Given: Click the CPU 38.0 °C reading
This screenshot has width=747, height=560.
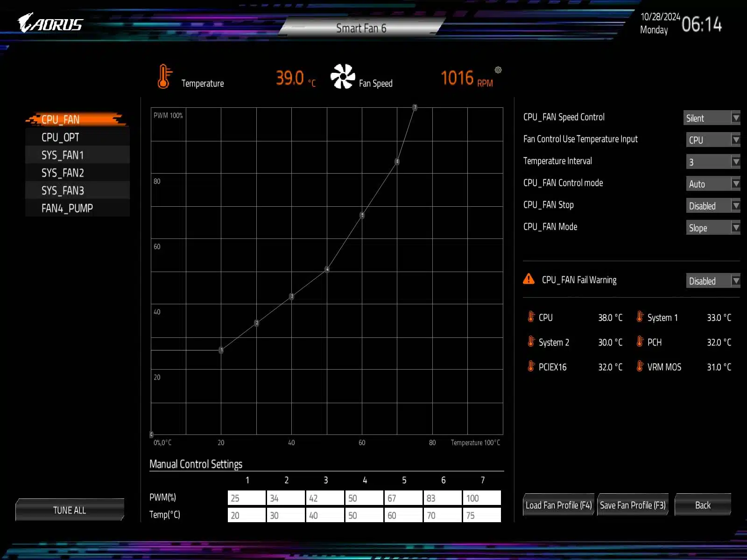Looking at the screenshot, I should pos(610,317).
